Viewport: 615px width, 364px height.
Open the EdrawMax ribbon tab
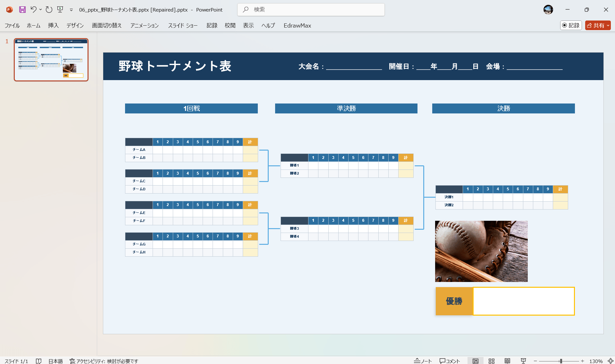click(297, 25)
